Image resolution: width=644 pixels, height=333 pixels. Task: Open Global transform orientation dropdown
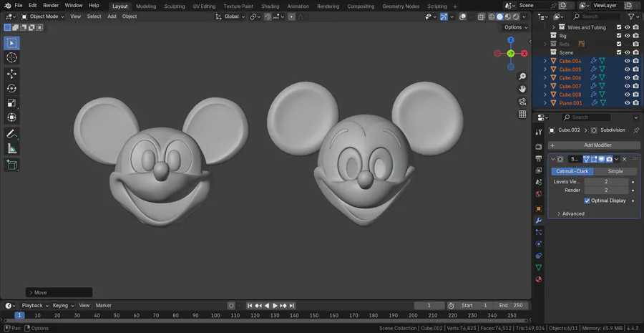[230, 16]
